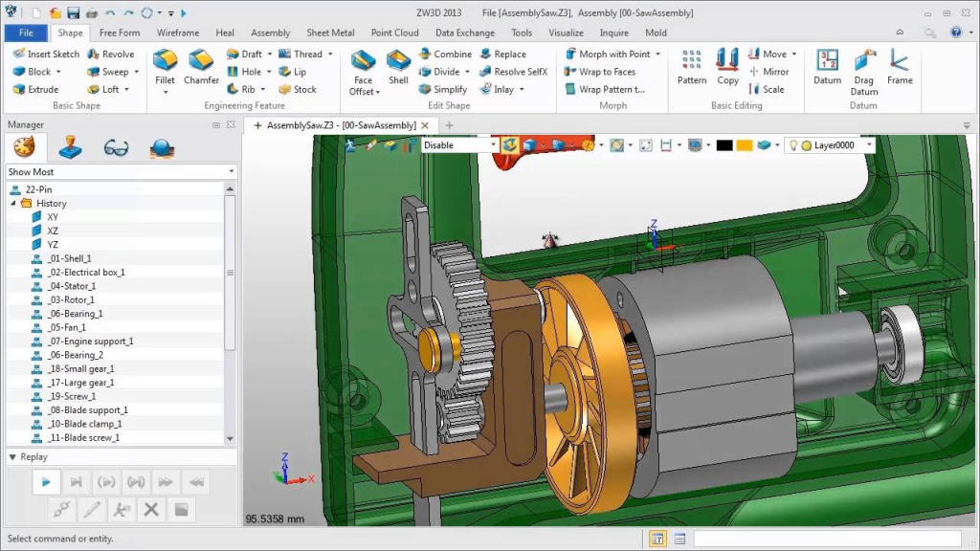This screenshot has width=980, height=551.
Task: Click the black color swatch
Action: (x=724, y=145)
